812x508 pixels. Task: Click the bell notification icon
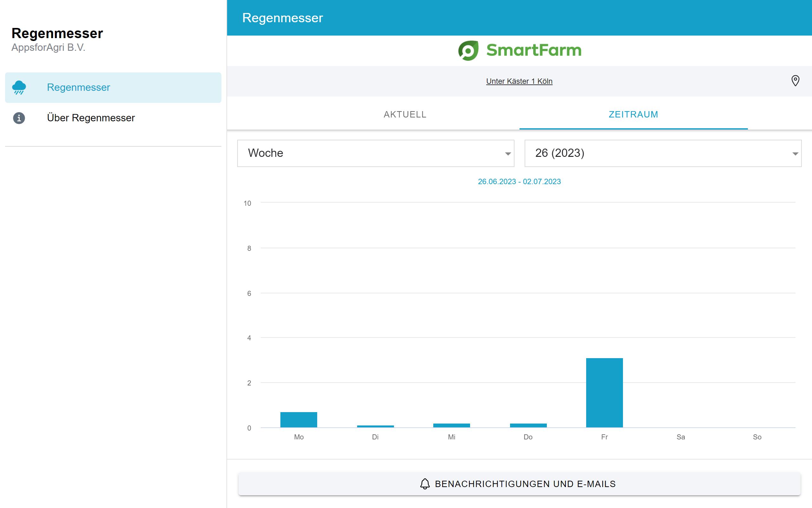425,484
